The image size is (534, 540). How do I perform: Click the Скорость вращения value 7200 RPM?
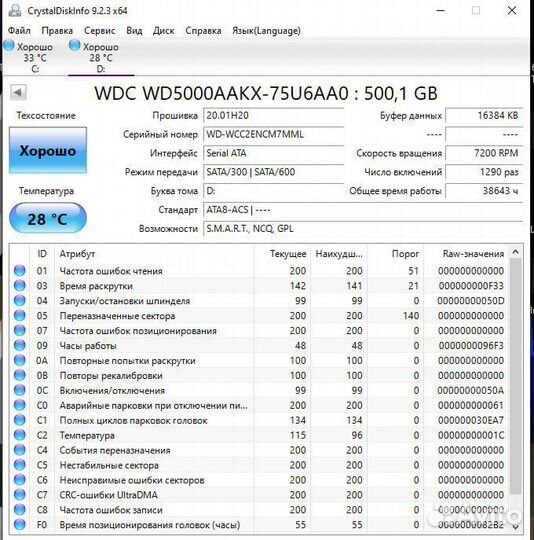pos(484,153)
